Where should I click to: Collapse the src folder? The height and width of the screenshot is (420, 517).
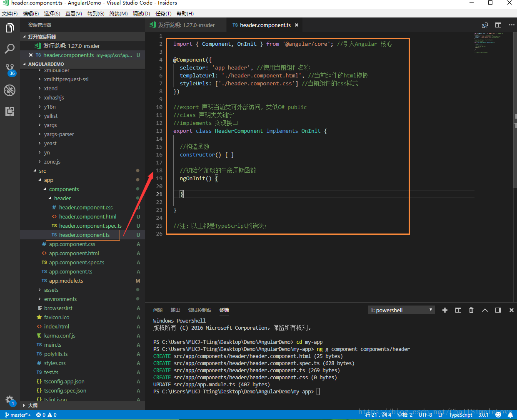(x=82, y=171)
